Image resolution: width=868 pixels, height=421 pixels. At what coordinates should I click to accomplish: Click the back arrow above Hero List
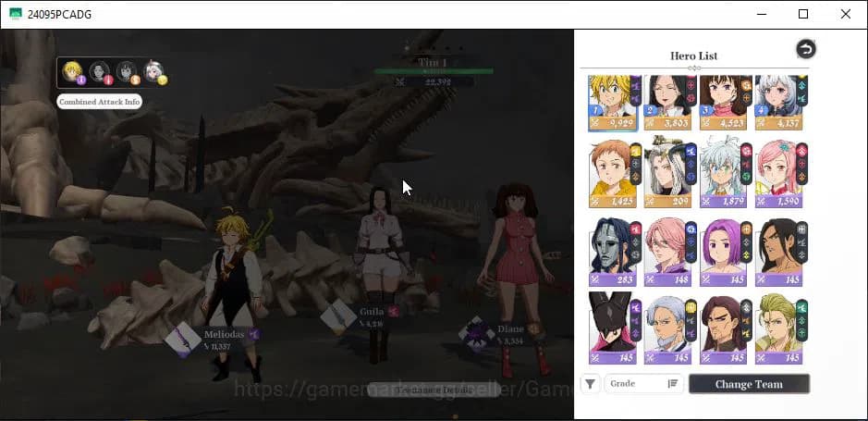[806, 49]
